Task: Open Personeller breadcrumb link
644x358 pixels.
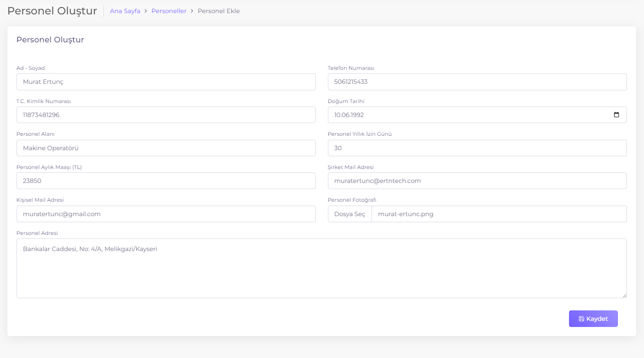Action: point(169,11)
